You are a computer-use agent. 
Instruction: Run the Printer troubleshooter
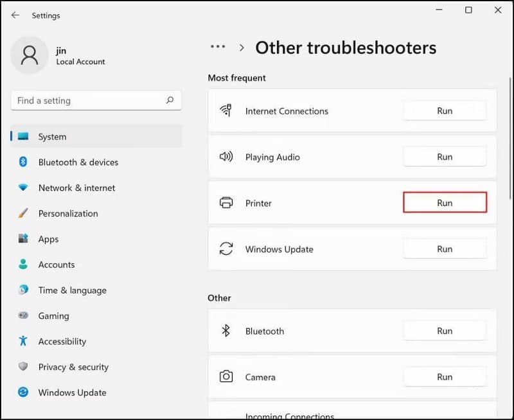[445, 202]
